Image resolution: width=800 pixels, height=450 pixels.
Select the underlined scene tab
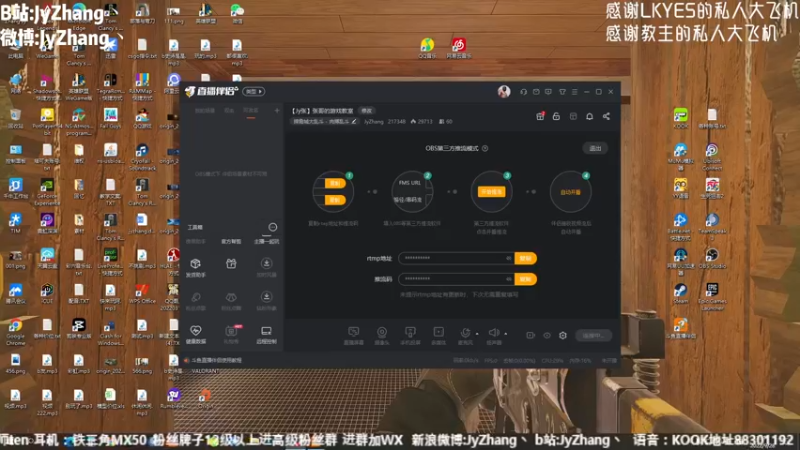251,111
